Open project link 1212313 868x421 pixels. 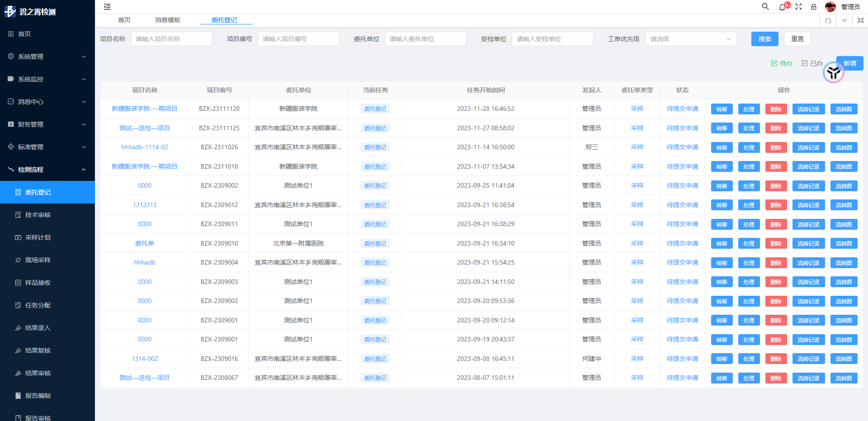145,205
